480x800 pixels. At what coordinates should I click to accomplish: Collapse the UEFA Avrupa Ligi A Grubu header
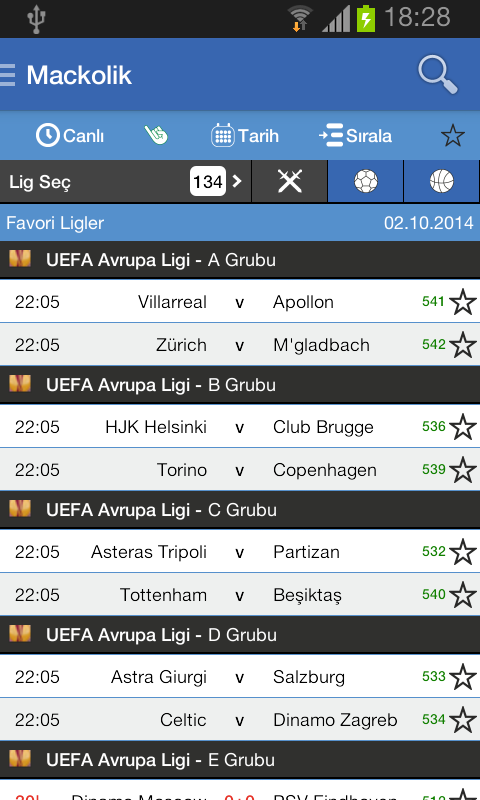[x=240, y=260]
